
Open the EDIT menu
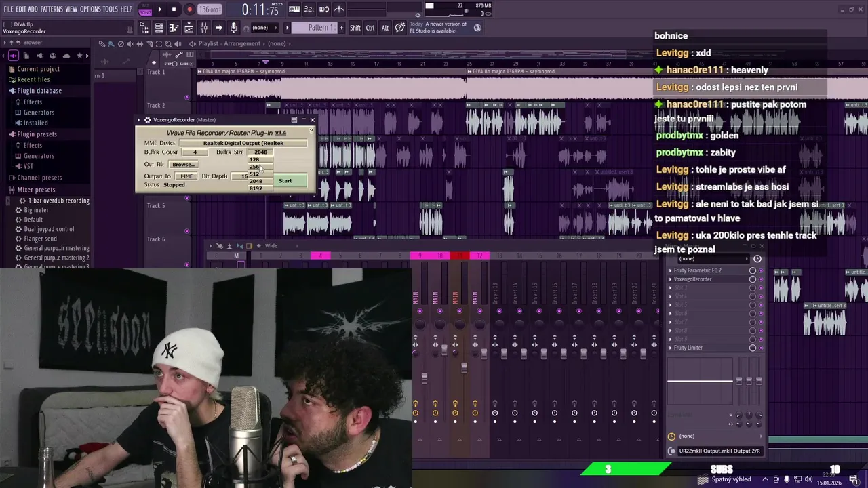(x=21, y=9)
